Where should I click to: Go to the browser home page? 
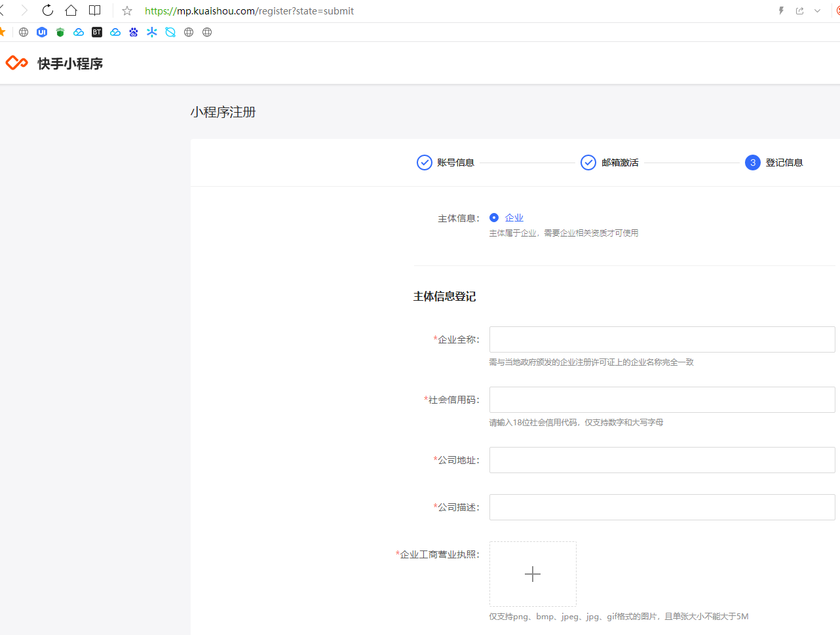coord(71,10)
